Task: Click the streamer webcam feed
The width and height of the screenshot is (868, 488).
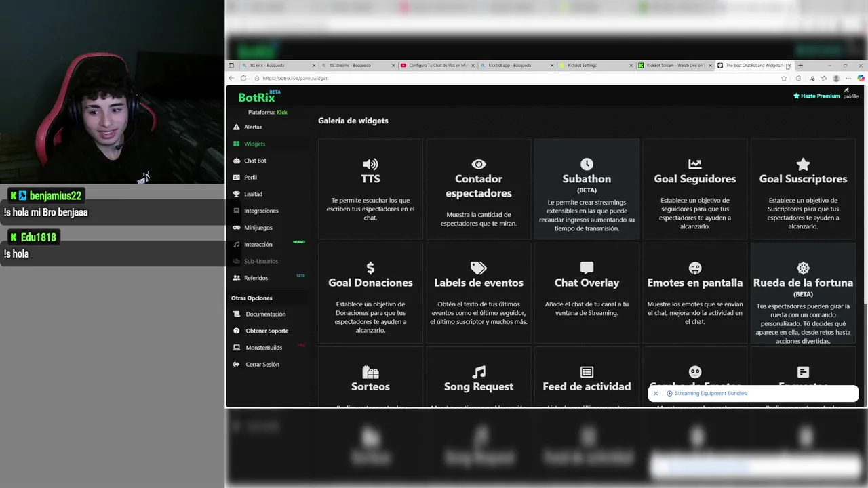Action: [x=112, y=91]
